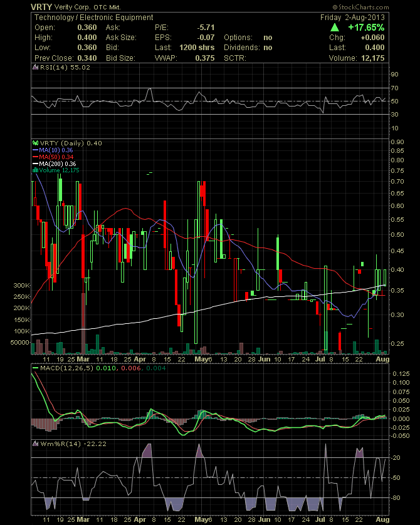Click the High value 0.400

(x=87, y=38)
